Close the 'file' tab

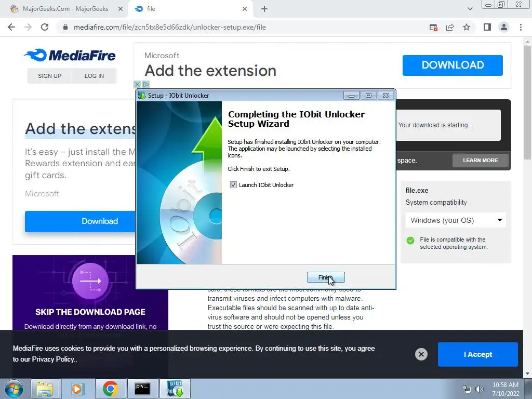coord(245,9)
